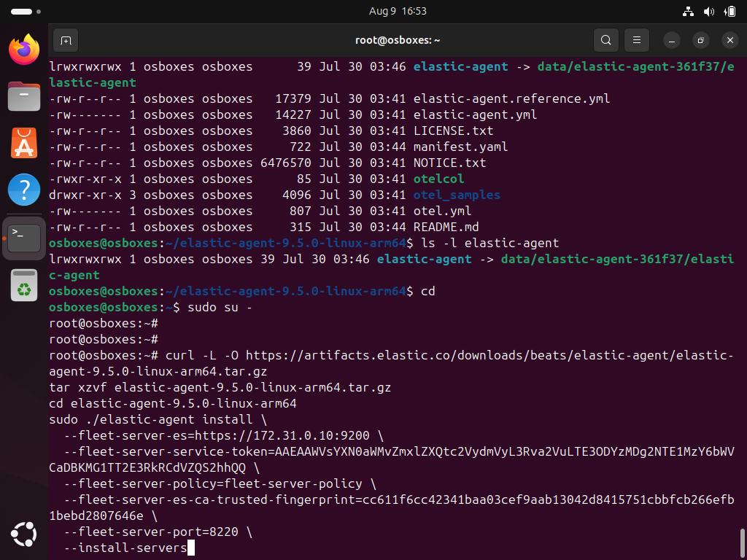
Task: Click the --fleet-server-port=8220 line
Action: [158, 532]
